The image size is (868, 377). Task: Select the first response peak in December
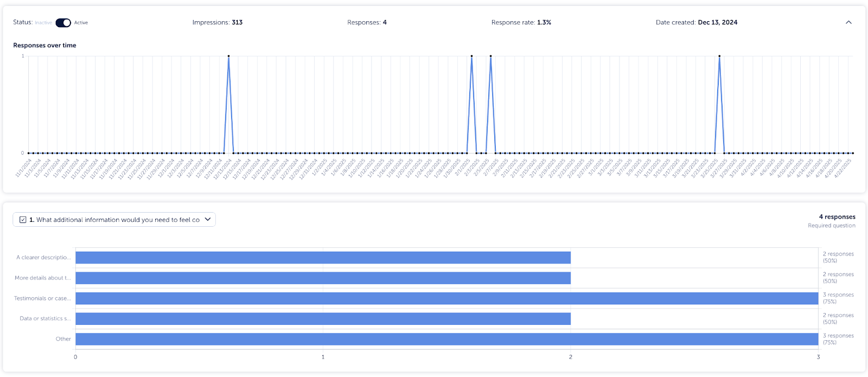[228, 56]
